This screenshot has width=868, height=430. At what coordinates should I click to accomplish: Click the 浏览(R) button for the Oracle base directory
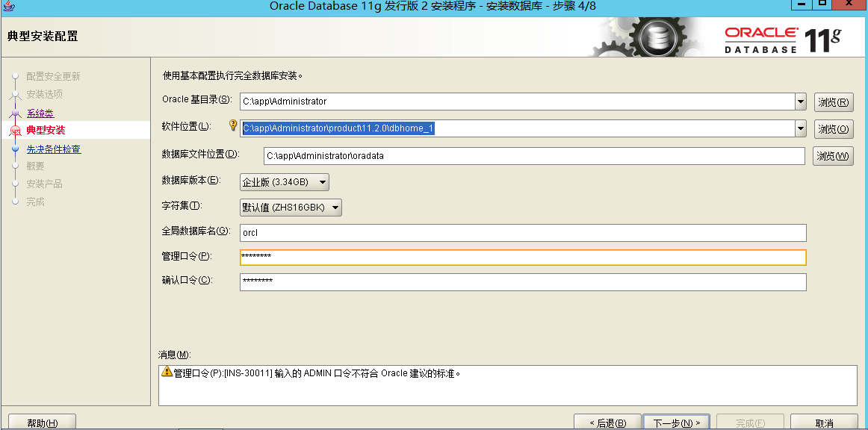[834, 102]
